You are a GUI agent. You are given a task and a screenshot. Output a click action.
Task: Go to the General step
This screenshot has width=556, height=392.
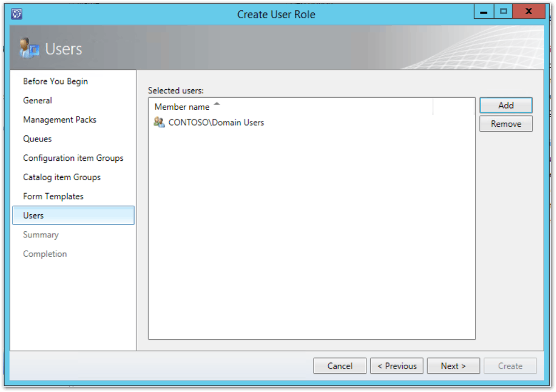pos(37,101)
